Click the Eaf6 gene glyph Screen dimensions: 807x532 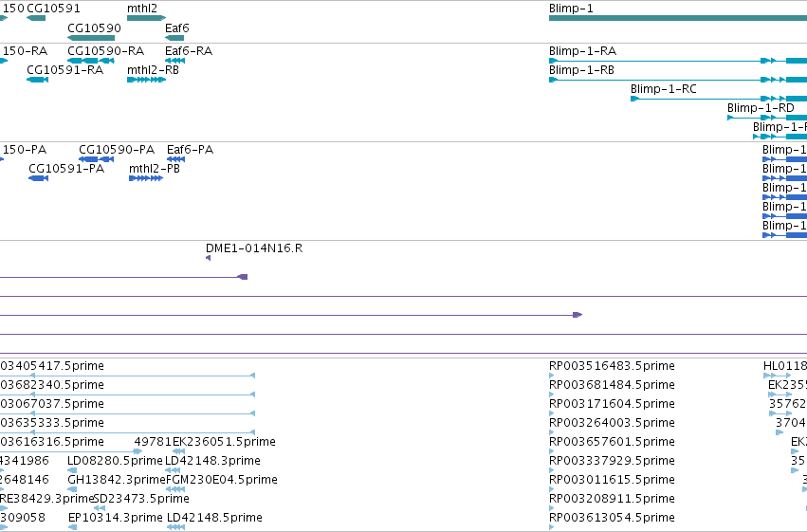[x=174, y=38]
